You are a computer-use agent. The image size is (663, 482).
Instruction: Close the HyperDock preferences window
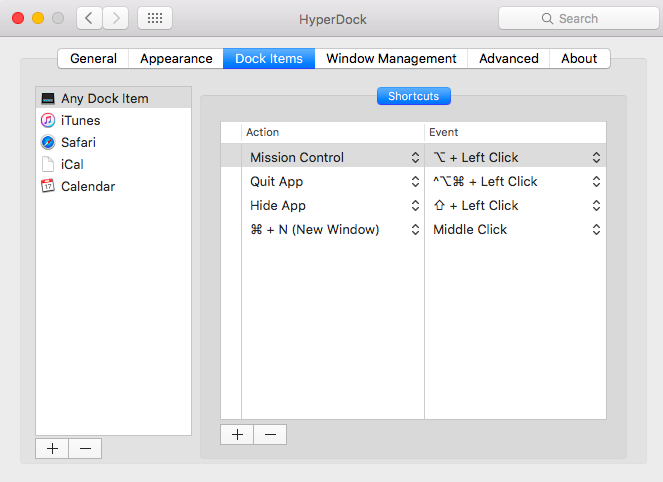[18, 18]
